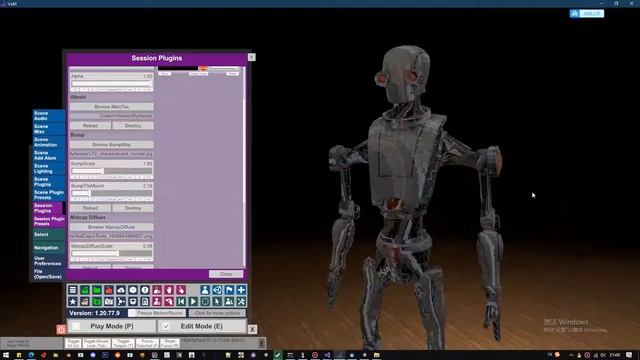Click the X beside Edit Mode
The height and width of the screenshot is (360, 640).
pos(252,329)
